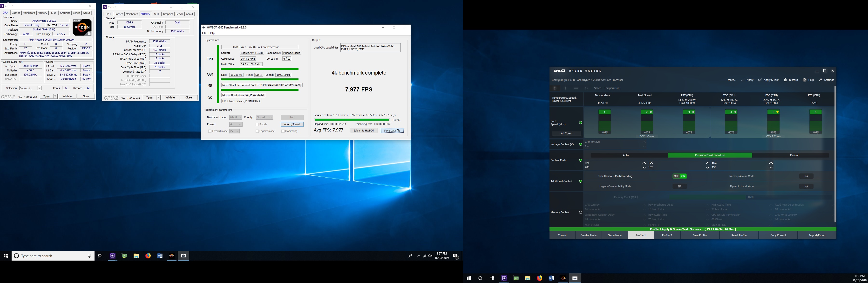Screen dimensions: 868x283
Task: Check the Overkill mode checkbox
Action: point(210,131)
